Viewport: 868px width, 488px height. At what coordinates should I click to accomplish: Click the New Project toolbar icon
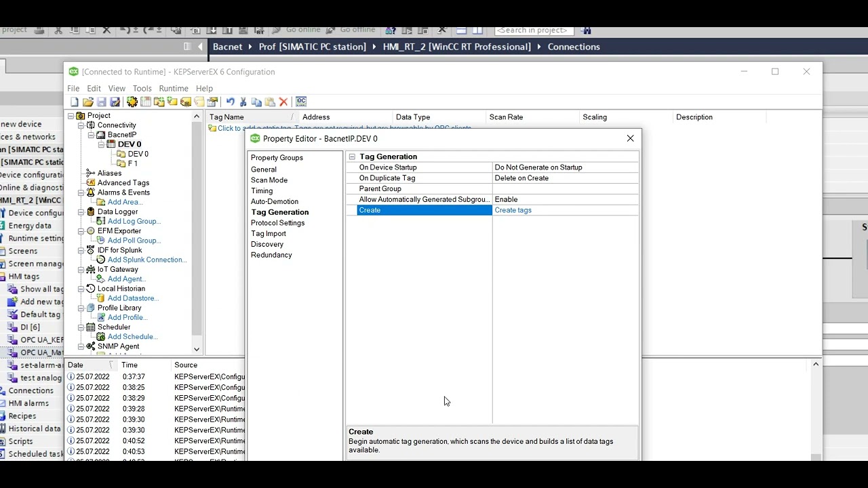point(75,102)
